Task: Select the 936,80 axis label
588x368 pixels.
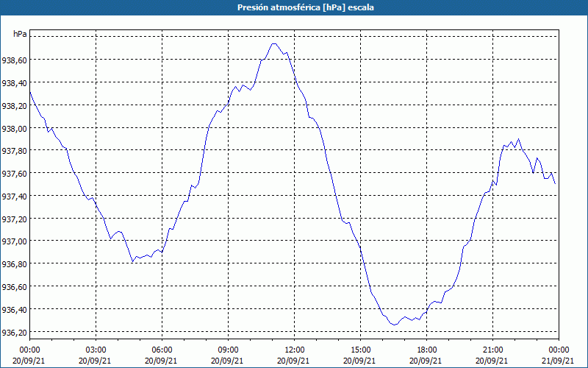Action: coord(14,264)
